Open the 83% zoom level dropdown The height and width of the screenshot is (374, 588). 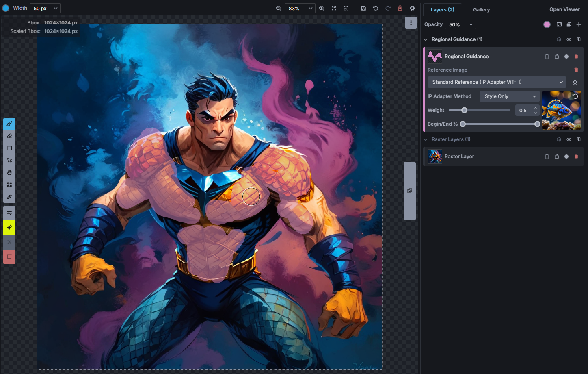click(x=300, y=8)
